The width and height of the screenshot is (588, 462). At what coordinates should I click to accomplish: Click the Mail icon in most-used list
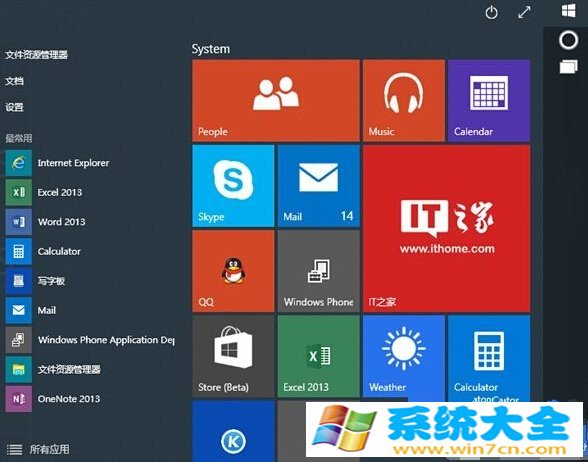pos(18,310)
